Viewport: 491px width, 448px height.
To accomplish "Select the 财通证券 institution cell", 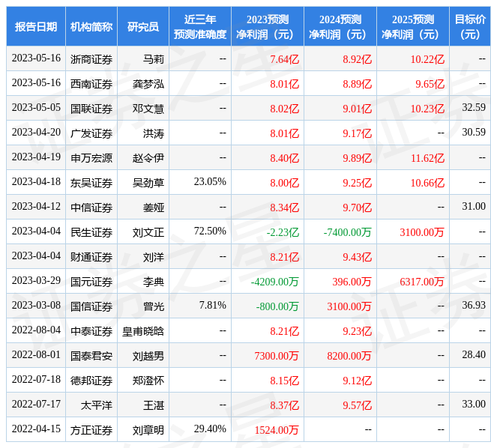I will 91,257.
